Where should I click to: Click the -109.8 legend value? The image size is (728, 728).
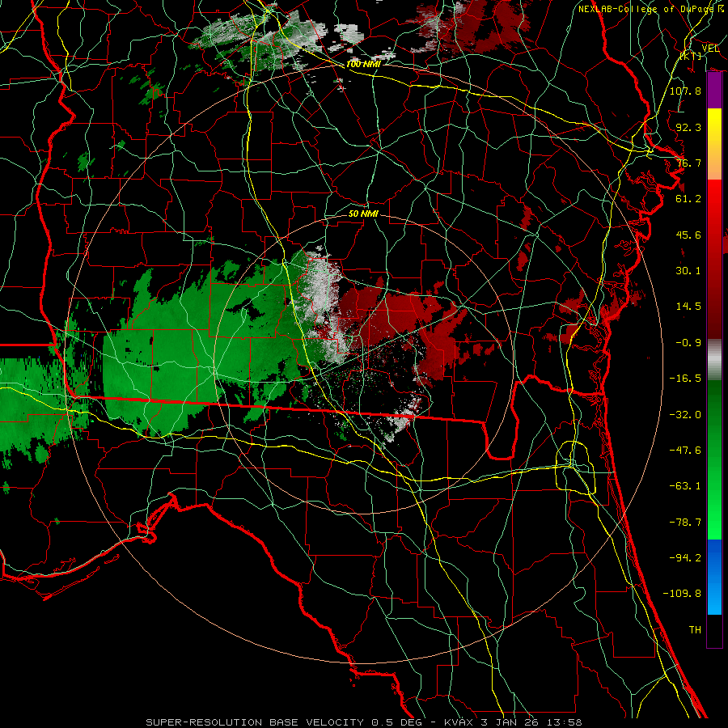point(682,594)
